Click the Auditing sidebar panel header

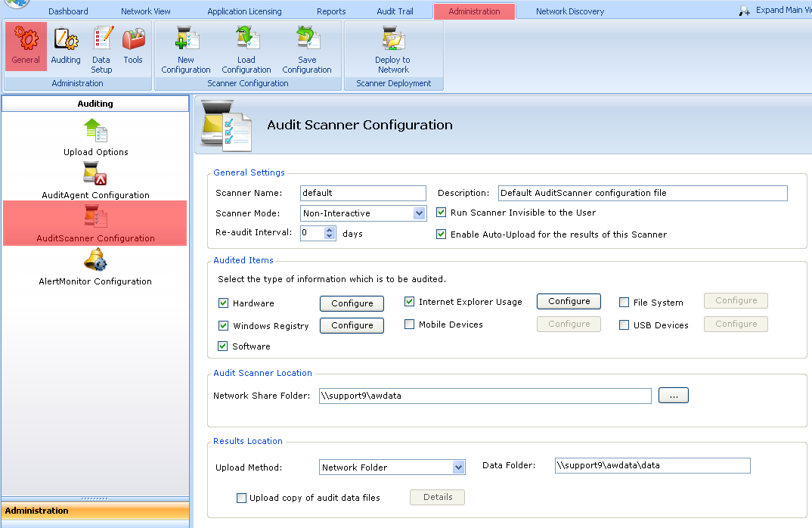click(x=95, y=104)
